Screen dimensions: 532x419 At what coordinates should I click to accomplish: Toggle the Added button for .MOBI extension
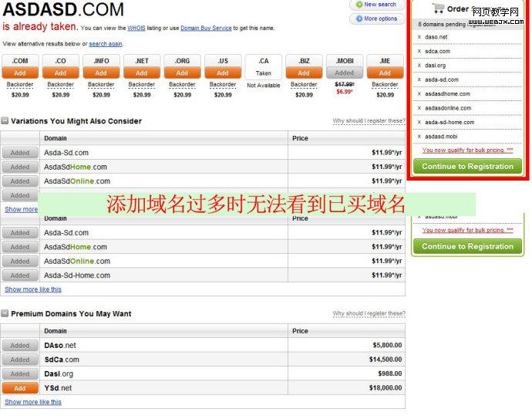coord(345,73)
